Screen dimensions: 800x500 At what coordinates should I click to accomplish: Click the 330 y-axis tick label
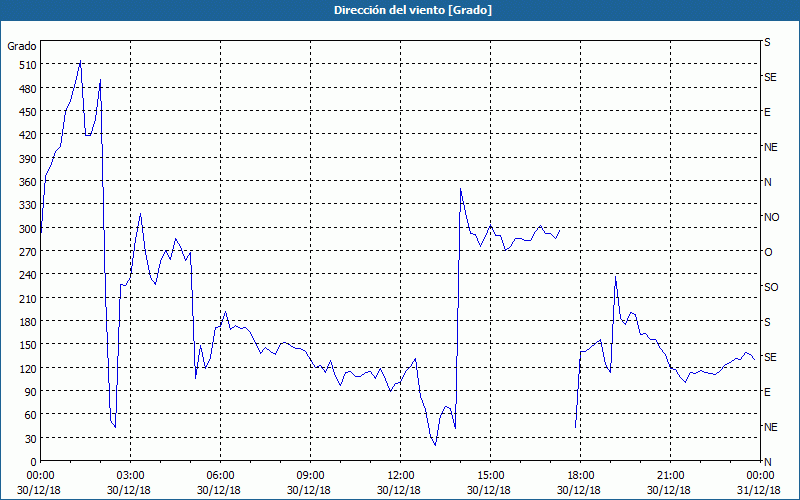point(28,205)
